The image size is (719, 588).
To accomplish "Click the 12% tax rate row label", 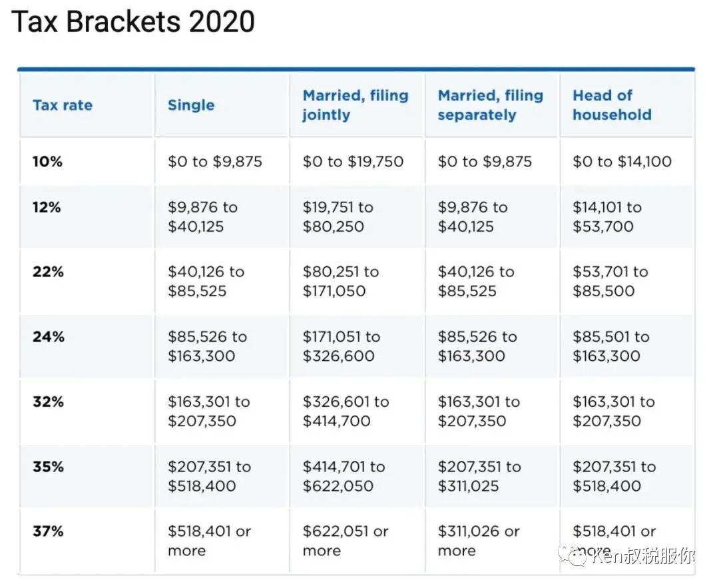I will 47,207.
